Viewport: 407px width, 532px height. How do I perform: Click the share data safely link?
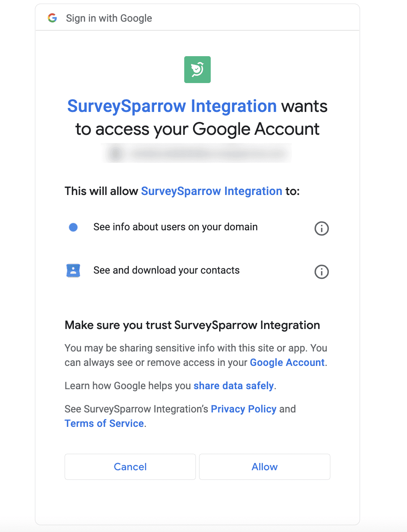234,386
